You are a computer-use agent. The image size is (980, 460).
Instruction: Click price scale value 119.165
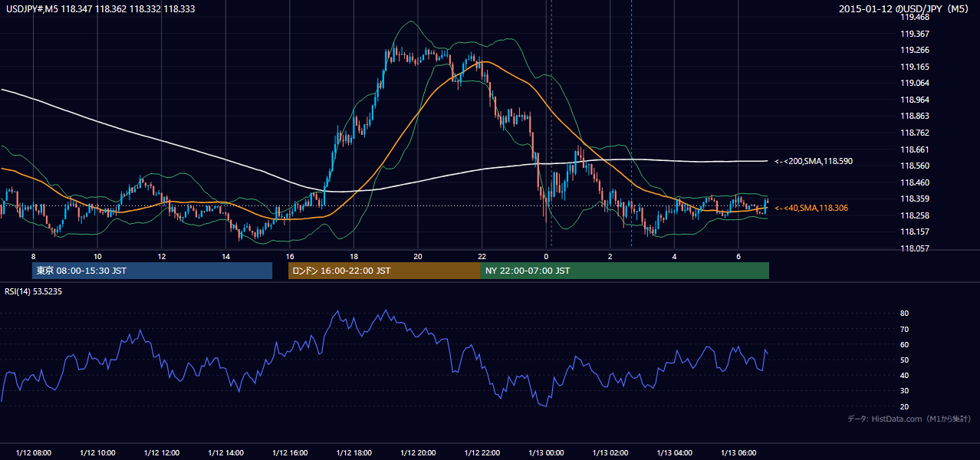pos(915,67)
